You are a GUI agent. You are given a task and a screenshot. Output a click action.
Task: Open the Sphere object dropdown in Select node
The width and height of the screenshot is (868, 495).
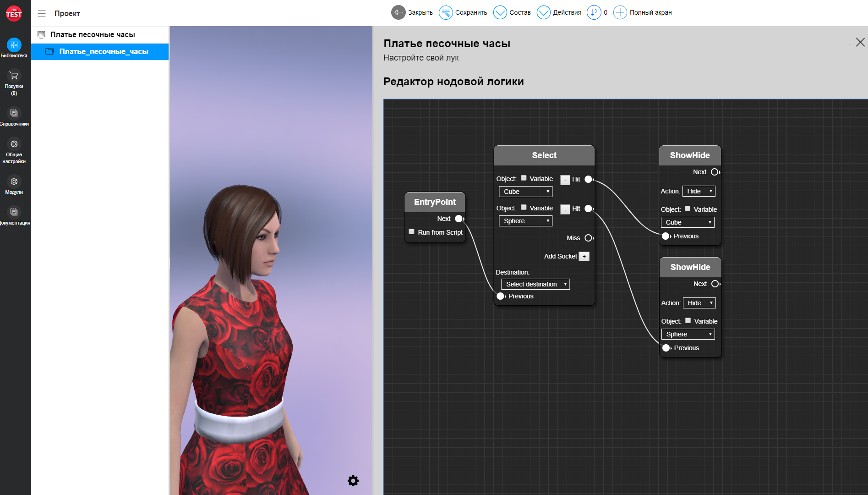click(525, 221)
